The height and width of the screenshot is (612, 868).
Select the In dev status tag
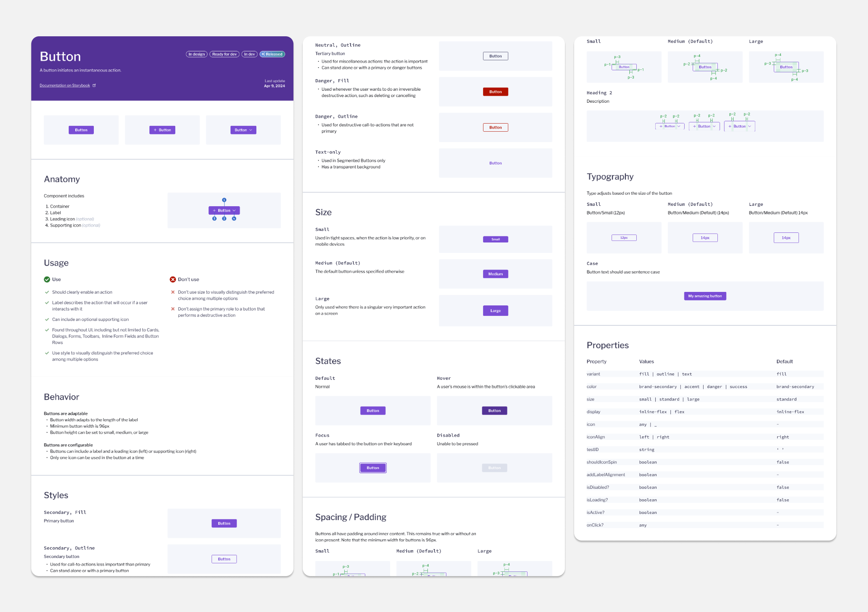[249, 54]
